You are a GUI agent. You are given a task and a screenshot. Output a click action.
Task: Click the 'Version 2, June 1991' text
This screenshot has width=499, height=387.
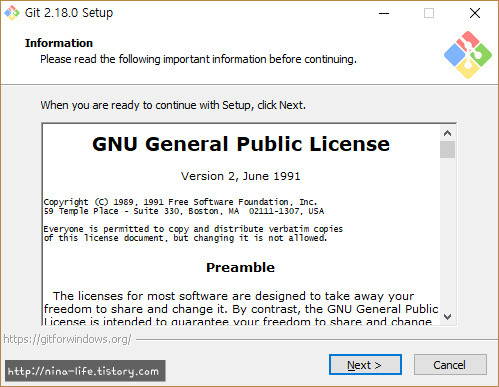pyautogui.click(x=241, y=176)
